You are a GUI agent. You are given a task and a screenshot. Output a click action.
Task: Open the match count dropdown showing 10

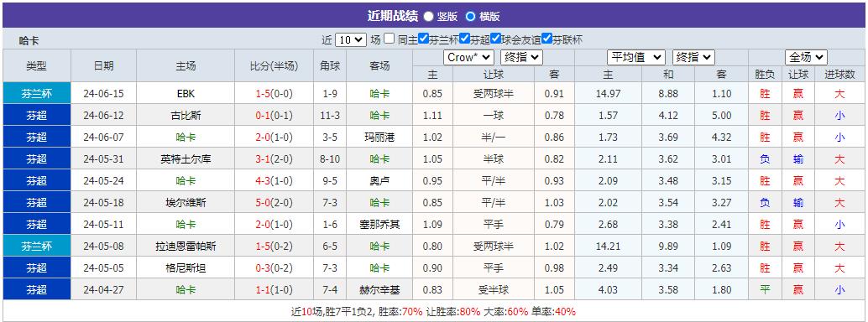click(350, 39)
